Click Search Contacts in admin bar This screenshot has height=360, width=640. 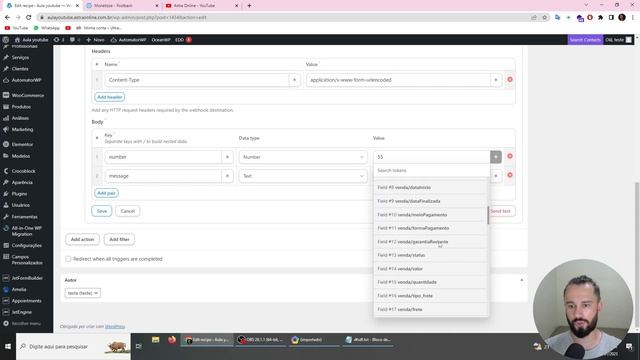[x=585, y=40]
